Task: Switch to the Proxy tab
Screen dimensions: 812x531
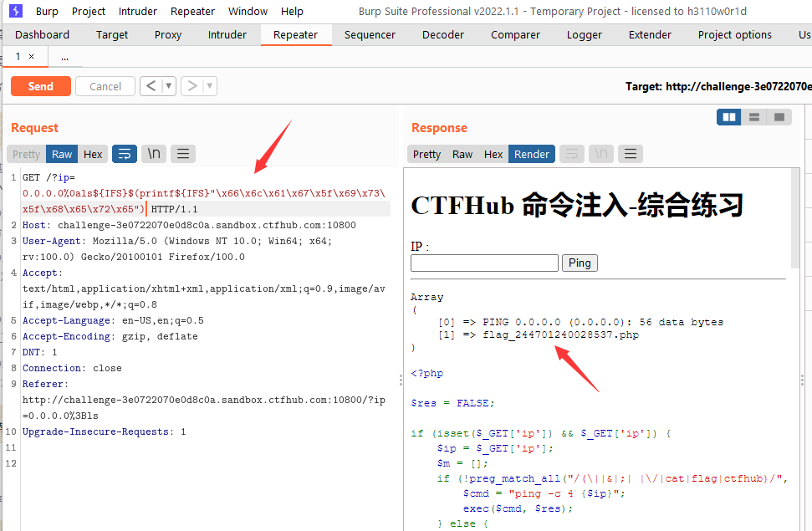Action: (x=168, y=35)
